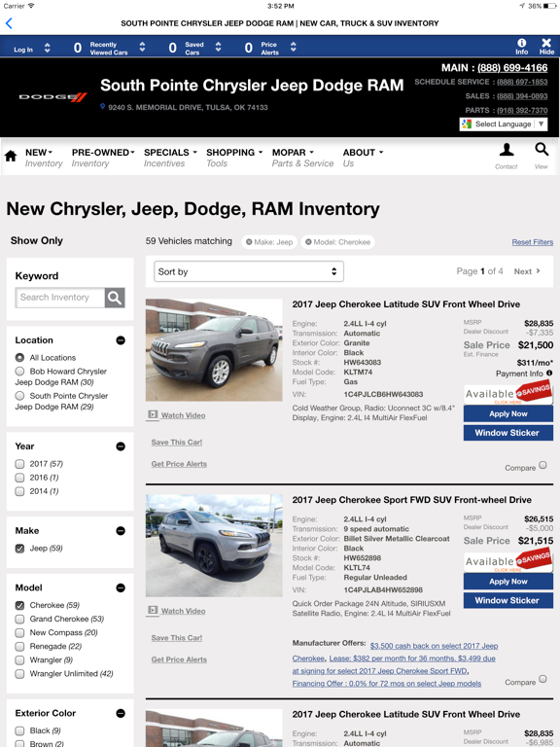Check the Wrangler Unlimited model filter
The width and height of the screenshot is (560, 747).
coord(19,674)
